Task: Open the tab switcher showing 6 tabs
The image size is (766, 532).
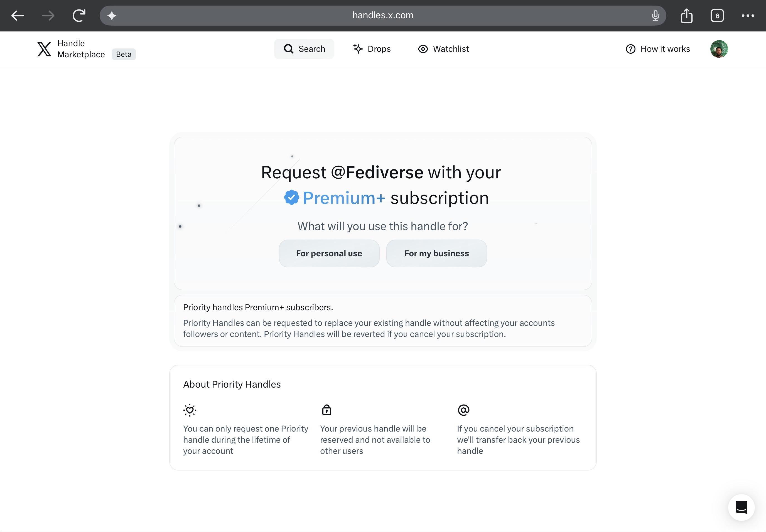Action: pyautogui.click(x=717, y=15)
